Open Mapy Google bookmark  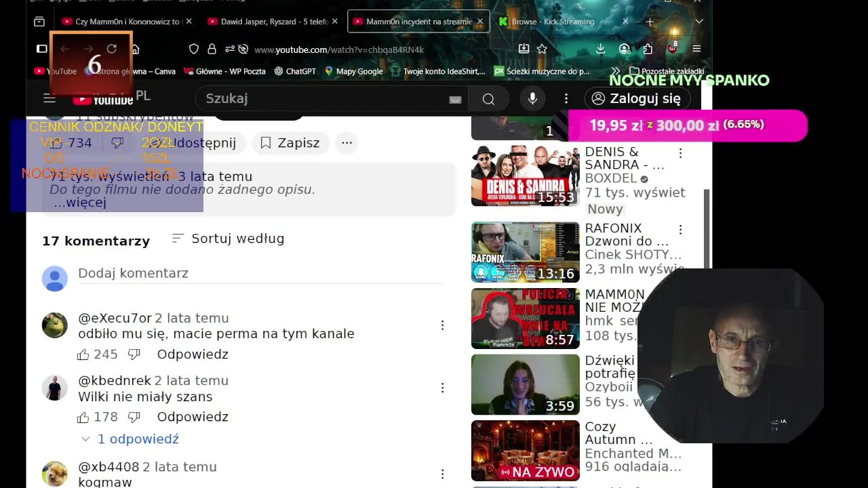click(x=353, y=71)
